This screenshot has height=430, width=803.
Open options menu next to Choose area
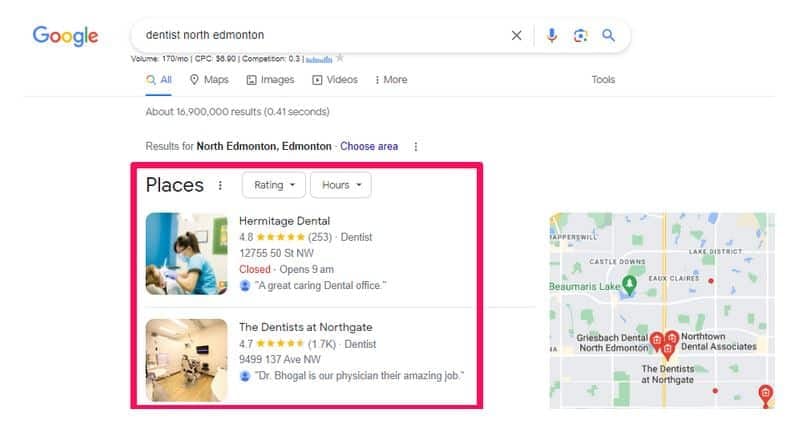coord(416,147)
